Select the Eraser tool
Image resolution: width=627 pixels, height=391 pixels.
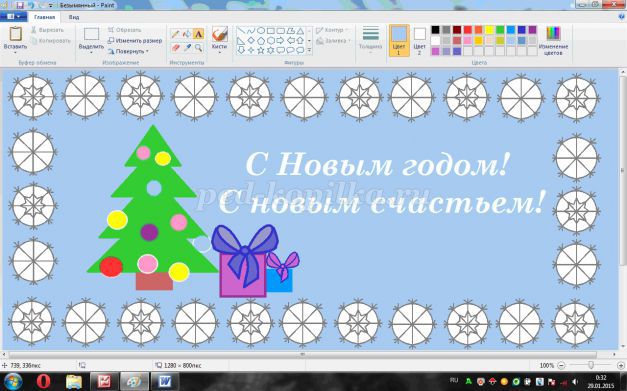click(x=175, y=48)
